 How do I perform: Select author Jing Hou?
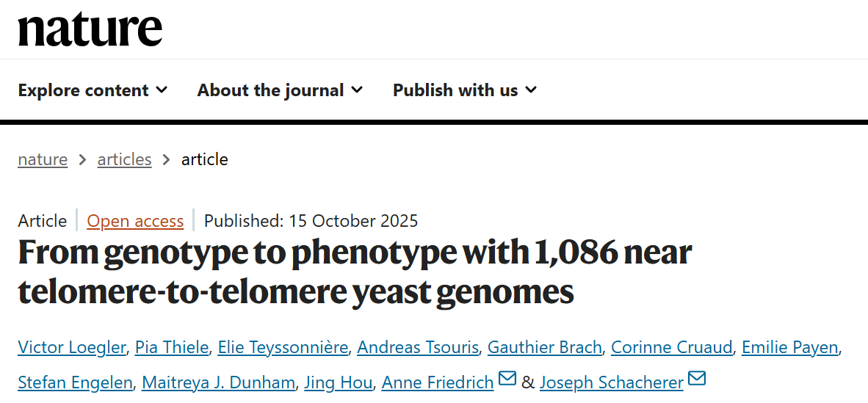point(339,382)
